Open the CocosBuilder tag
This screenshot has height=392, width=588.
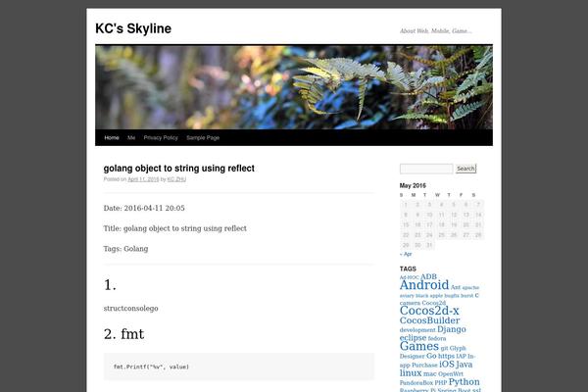point(430,320)
